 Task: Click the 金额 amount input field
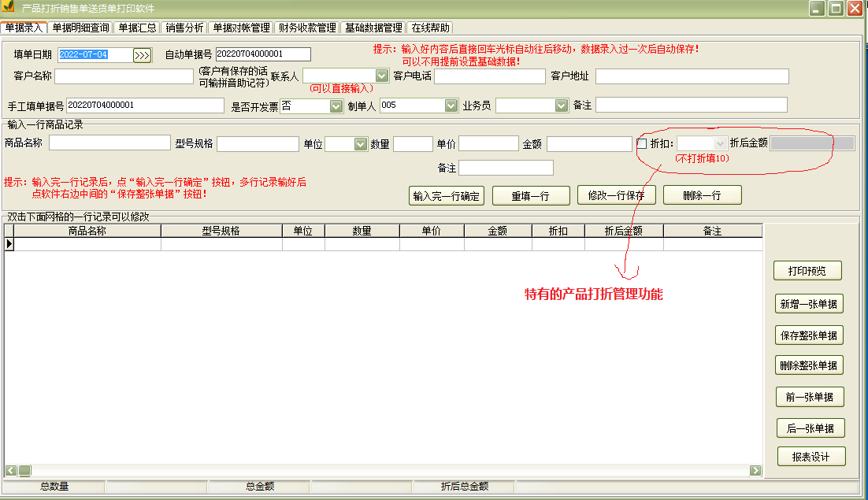tap(589, 144)
